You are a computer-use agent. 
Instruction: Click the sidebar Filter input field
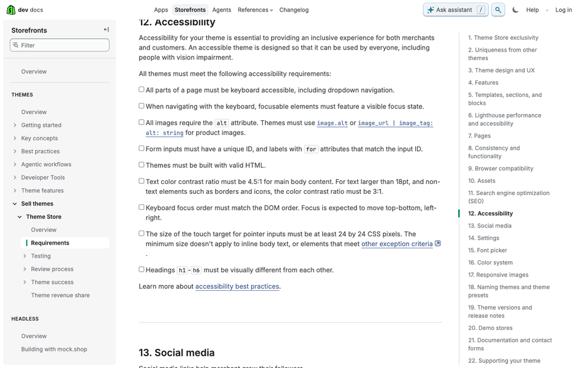(x=59, y=45)
